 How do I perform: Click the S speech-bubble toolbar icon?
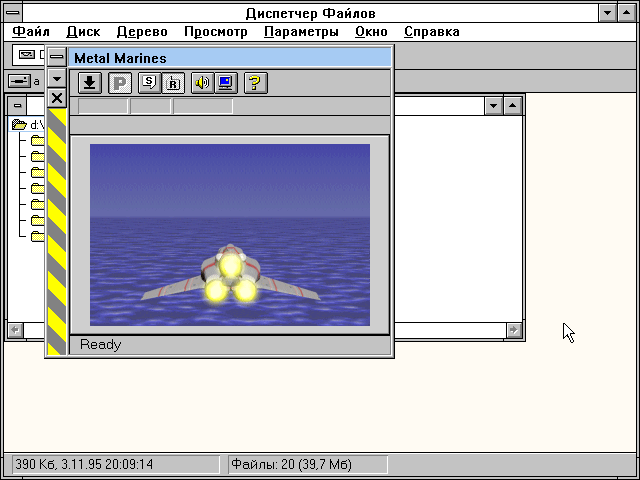[149, 83]
